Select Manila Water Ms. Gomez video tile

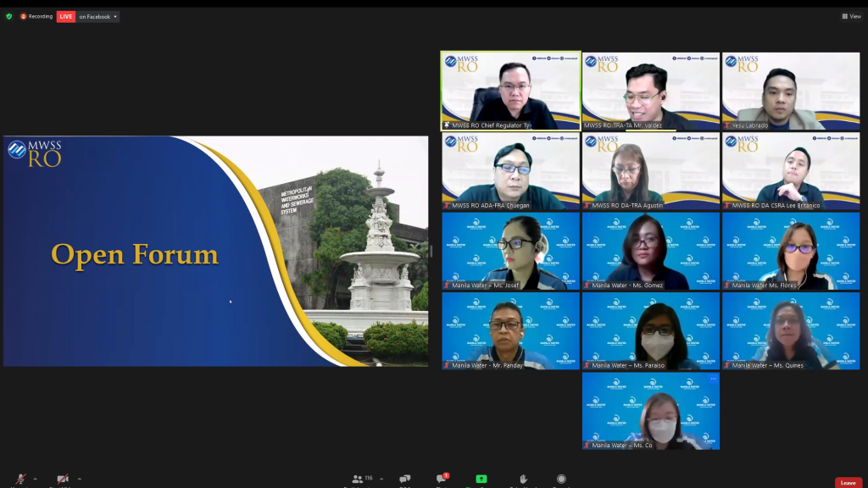pos(650,251)
